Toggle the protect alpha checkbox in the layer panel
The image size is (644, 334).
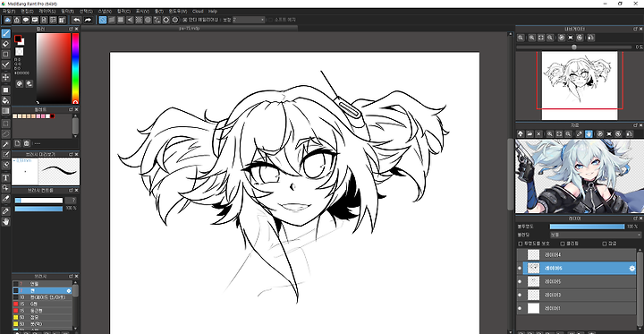pyautogui.click(x=521, y=244)
